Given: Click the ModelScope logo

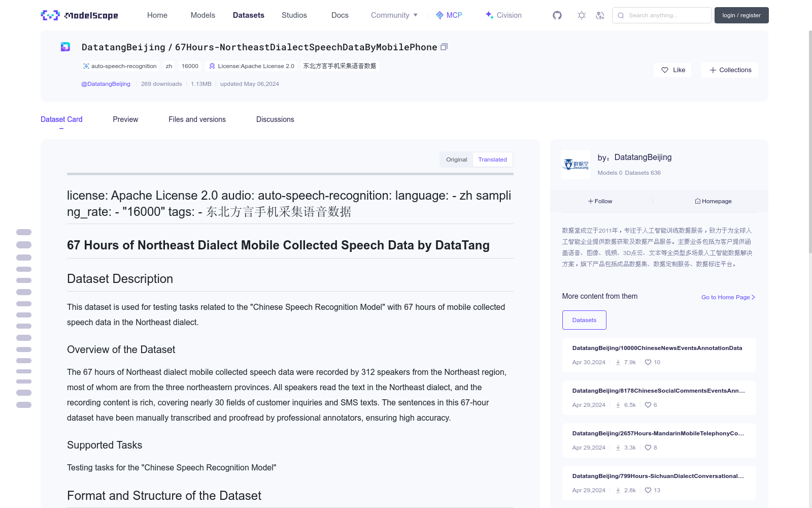Looking at the screenshot, I should click(x=80, y=15).
